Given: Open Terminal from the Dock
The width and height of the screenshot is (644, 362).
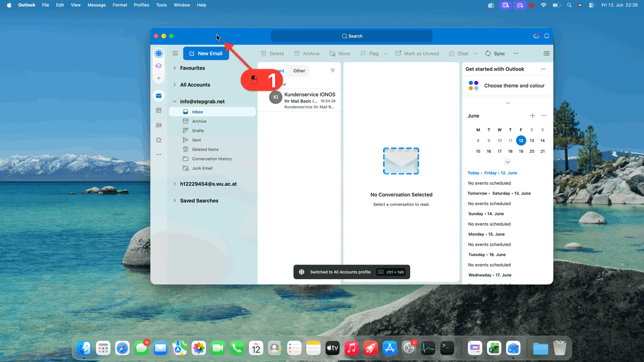Looking at the screenshot, I should [x=447, y=348].
